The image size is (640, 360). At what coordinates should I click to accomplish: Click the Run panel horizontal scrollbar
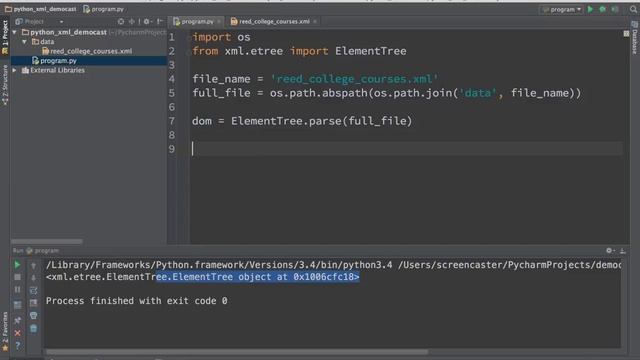[237, 352]
